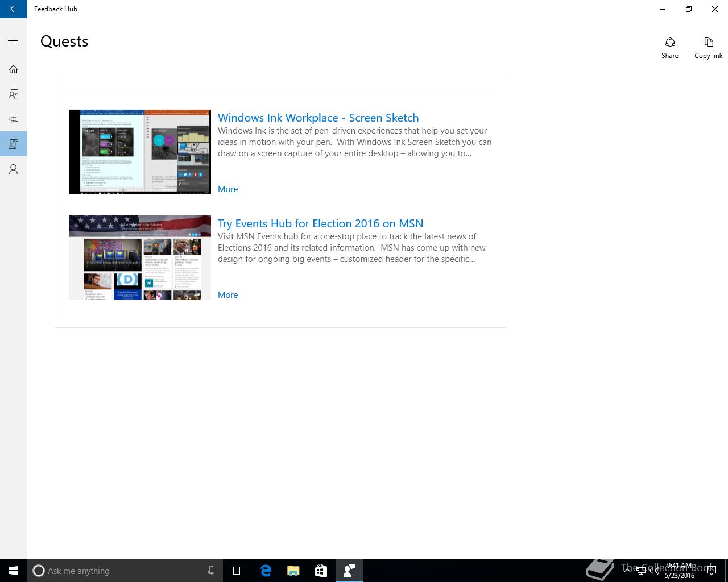
Task: Open the Feedback section in sidebar
Action: point(14,94)
